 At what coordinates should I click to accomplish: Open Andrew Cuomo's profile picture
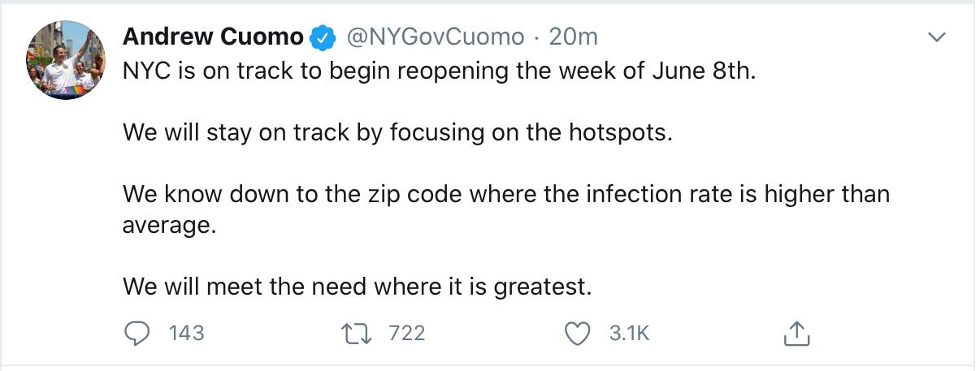(x=66, y=59)
